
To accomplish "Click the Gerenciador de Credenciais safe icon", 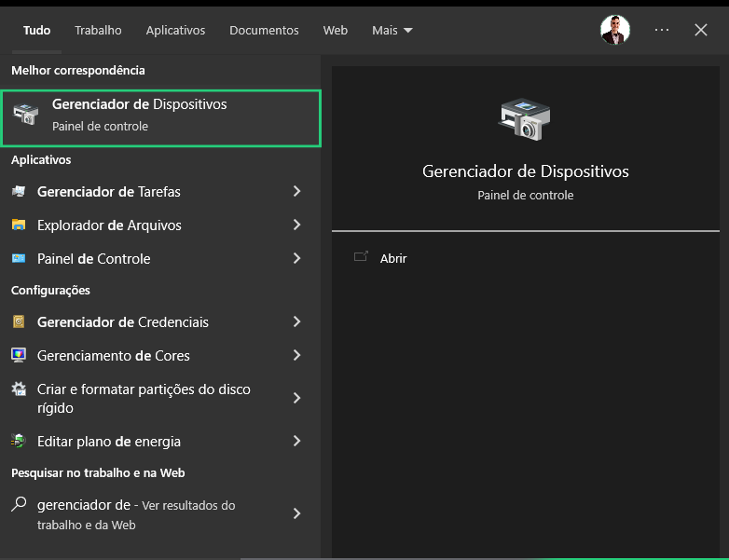I will (19, 321).
